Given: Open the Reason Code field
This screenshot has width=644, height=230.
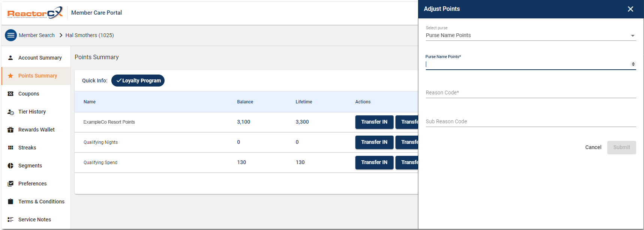Looking at the screenshot, I should tap(530, 93).
